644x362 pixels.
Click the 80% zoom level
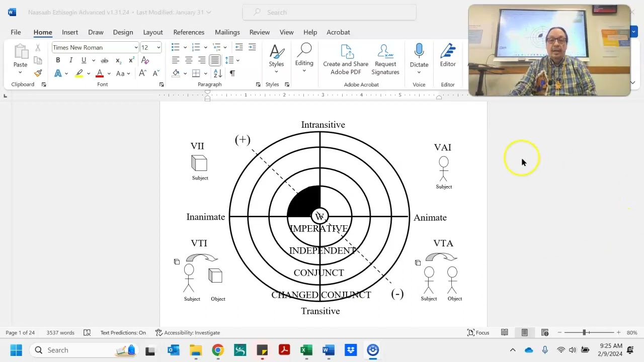(632, 332)
